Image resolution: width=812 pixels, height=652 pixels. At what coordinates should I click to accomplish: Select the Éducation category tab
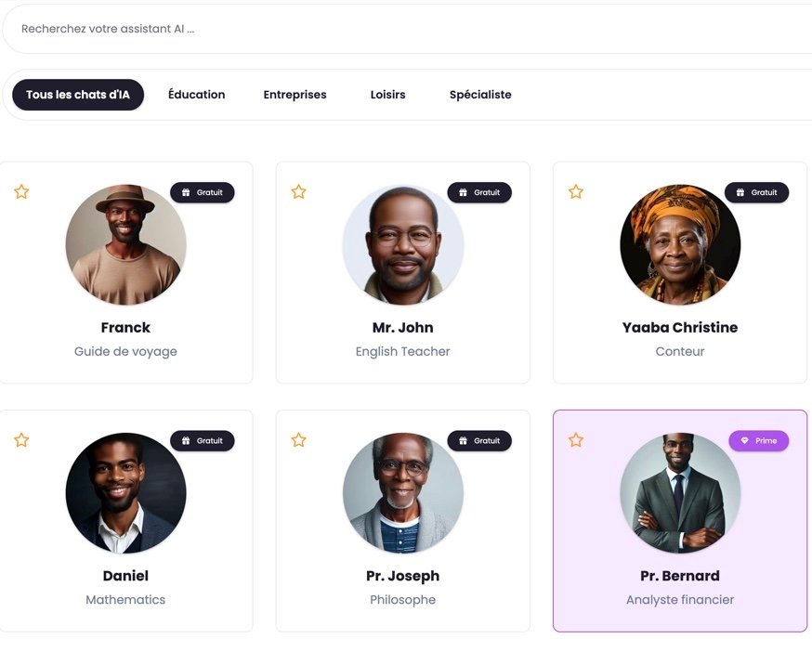coord(196,95)
